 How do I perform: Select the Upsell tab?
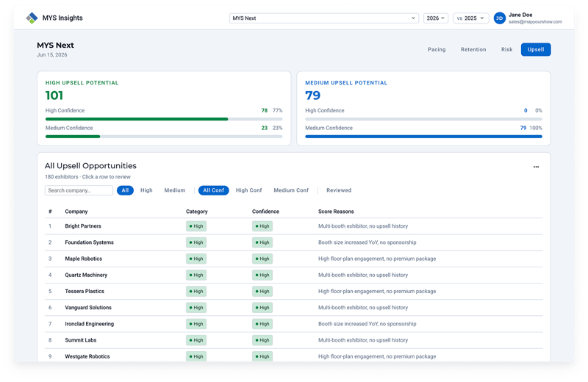tap(536, 49)
